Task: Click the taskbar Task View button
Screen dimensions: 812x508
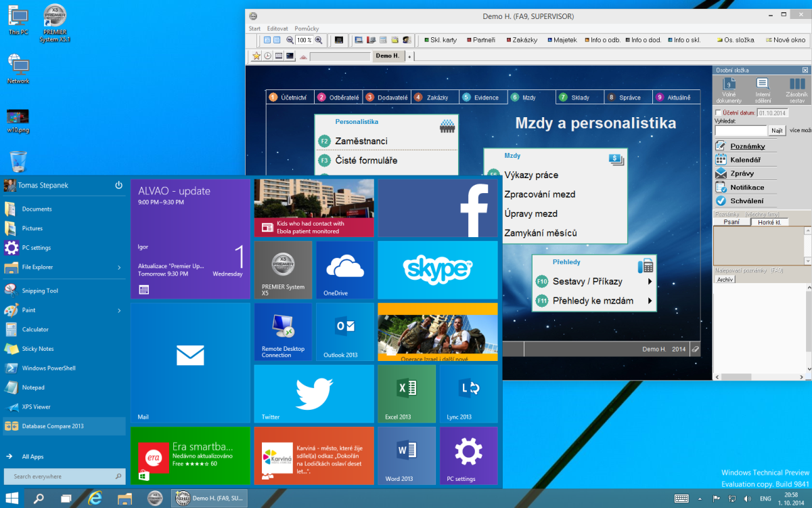Action: (66, 499)
